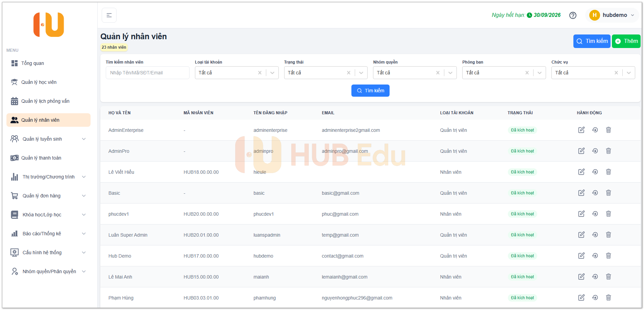
Task: Click the green Thêm button
Action: pos(626,41)
